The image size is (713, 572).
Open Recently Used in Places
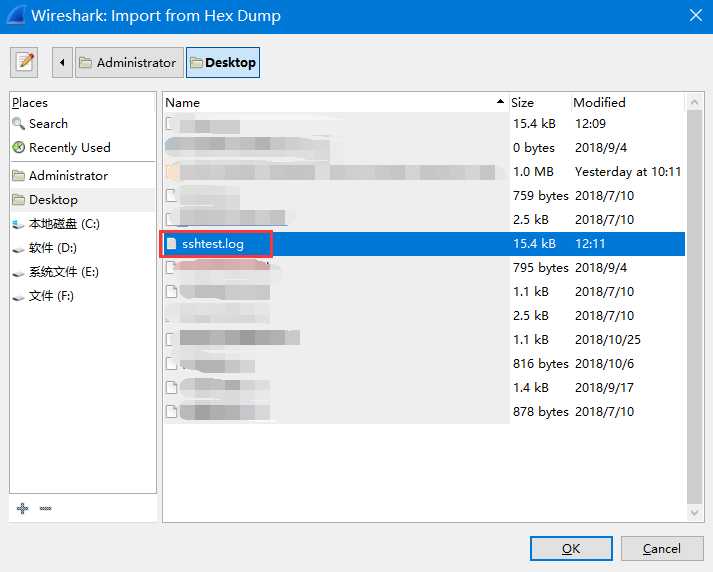tap(69, 148)
